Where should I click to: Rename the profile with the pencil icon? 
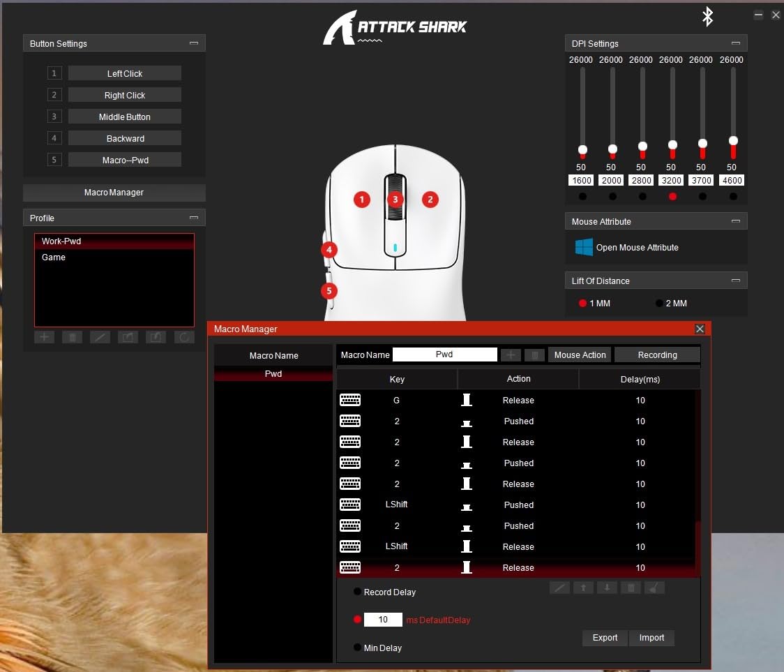pyautogui.click(x=100, y=337)
